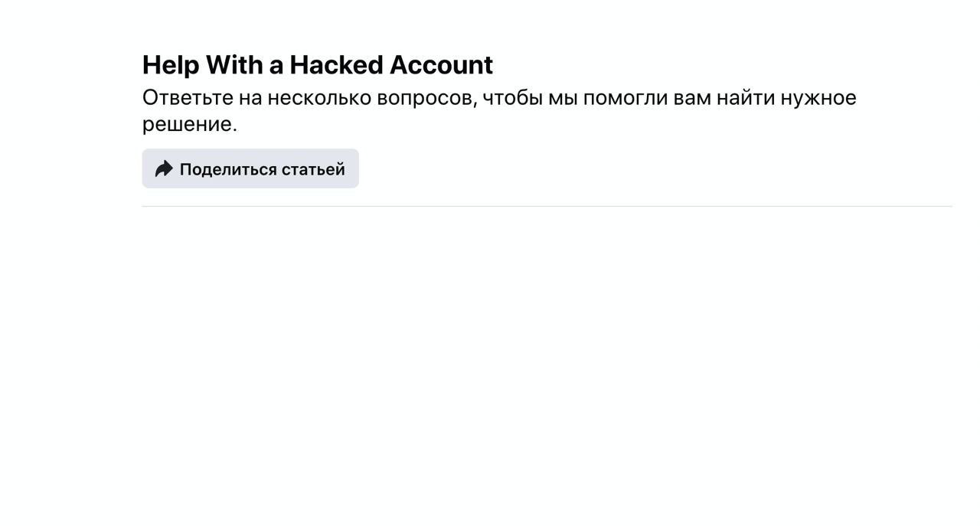Select the Help With a Hacked Account heading
This screenshot has height=526, width=980.
click(x=318, y=65)
